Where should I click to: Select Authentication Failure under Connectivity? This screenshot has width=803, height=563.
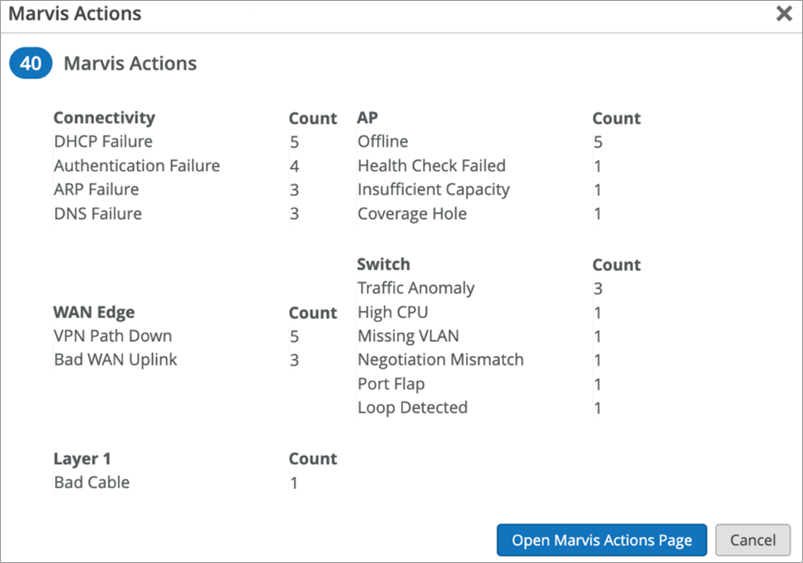click(x=136, y=166)
